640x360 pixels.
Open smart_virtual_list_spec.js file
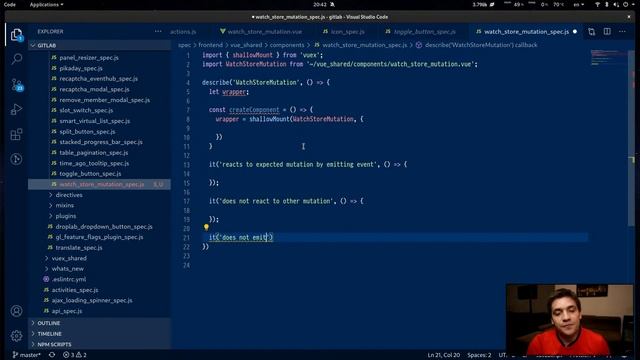pos(95,121)
